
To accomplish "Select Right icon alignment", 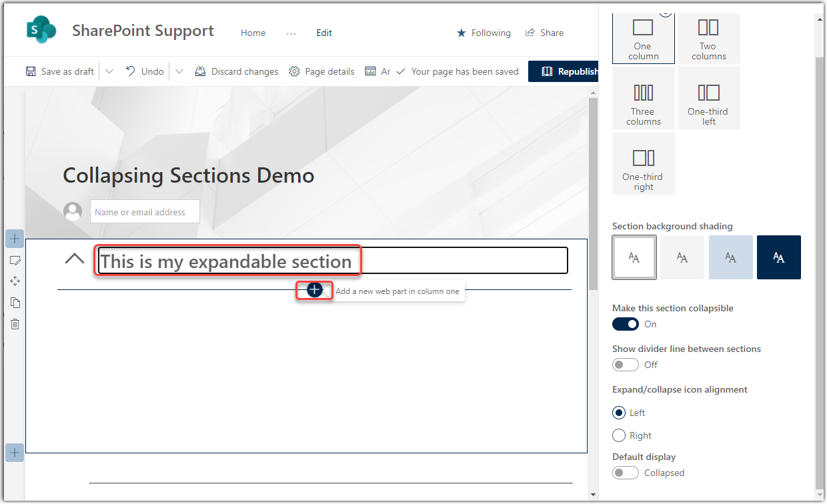I will point(619,435).
